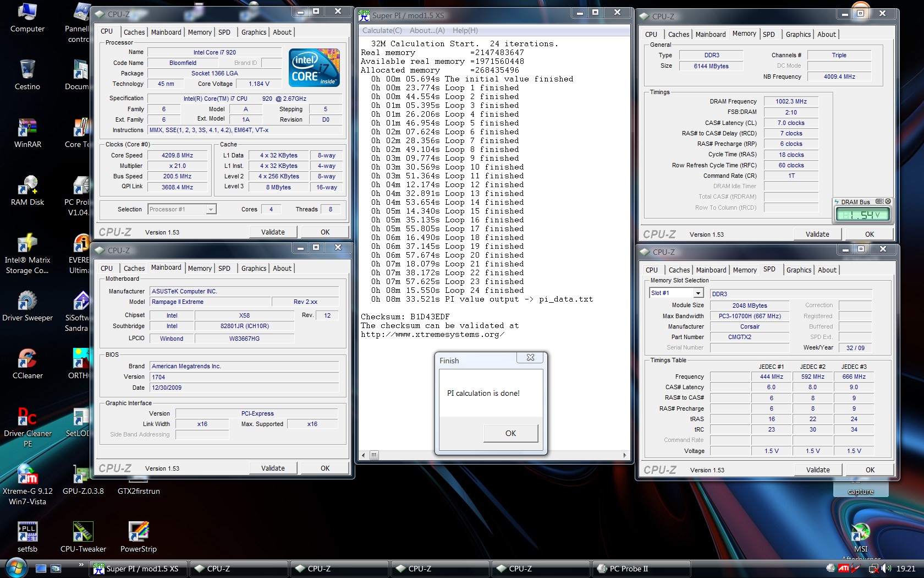Click the PC3-10700H max bandwidth value

pos(749,317)
